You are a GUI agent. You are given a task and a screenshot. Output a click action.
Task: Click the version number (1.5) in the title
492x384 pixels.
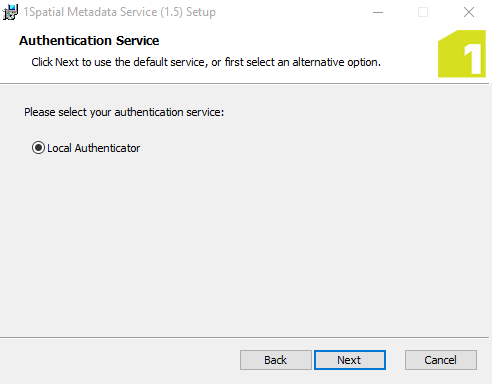[x=171, y=12]
